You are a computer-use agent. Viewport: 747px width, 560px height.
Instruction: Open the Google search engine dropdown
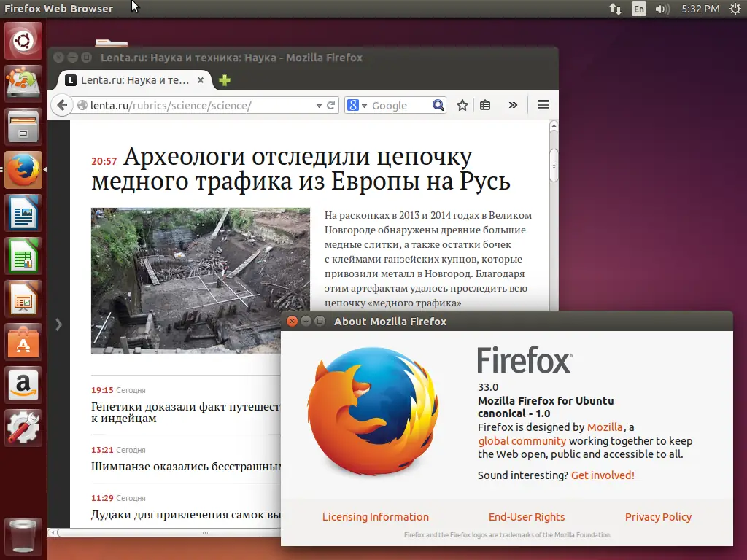[x=365, y=106]
